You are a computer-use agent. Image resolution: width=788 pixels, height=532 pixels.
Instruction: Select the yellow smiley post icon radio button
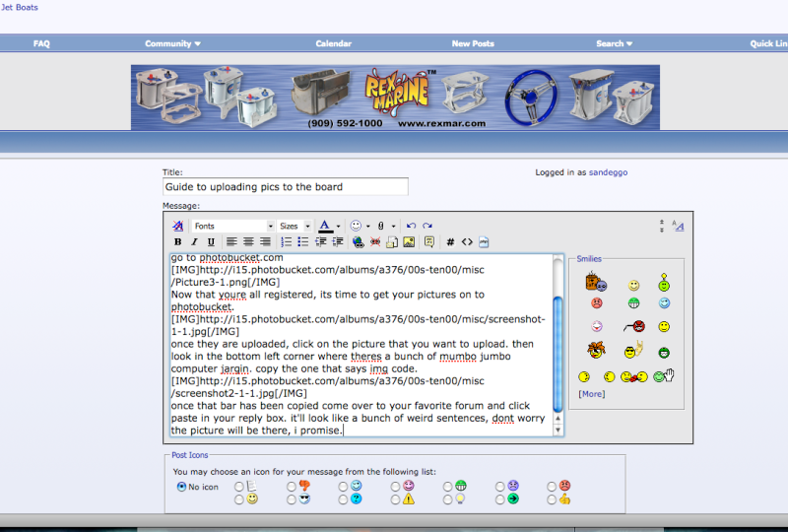[238, 499]
